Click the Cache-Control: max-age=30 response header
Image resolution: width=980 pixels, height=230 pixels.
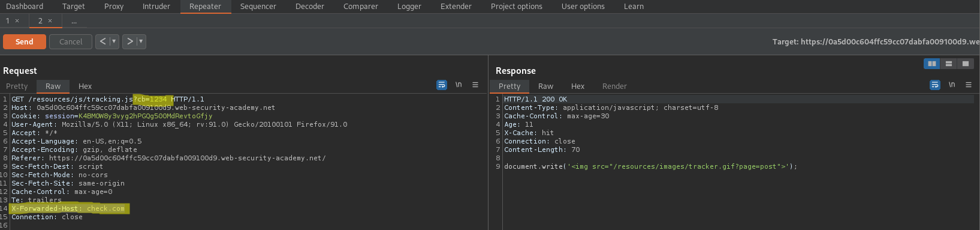point(556,116)
